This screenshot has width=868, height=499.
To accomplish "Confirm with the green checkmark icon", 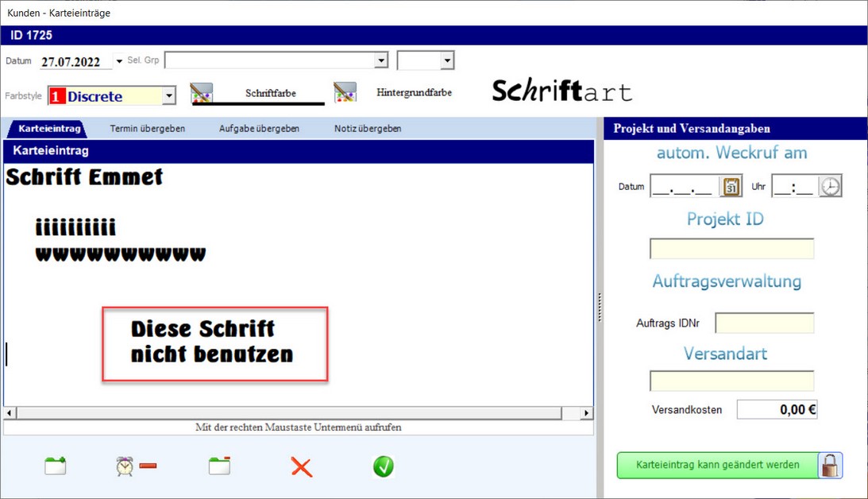I will pos(384,466).
